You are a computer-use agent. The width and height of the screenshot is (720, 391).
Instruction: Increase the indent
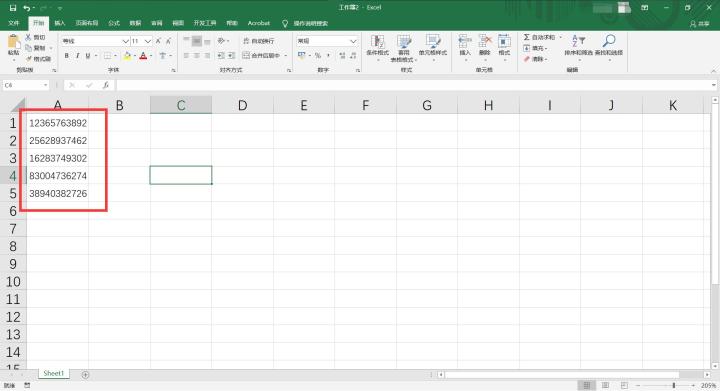[231, 56]
